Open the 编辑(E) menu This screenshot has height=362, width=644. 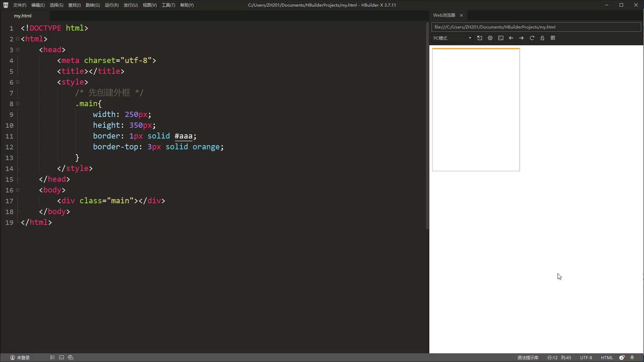(38, 5)
